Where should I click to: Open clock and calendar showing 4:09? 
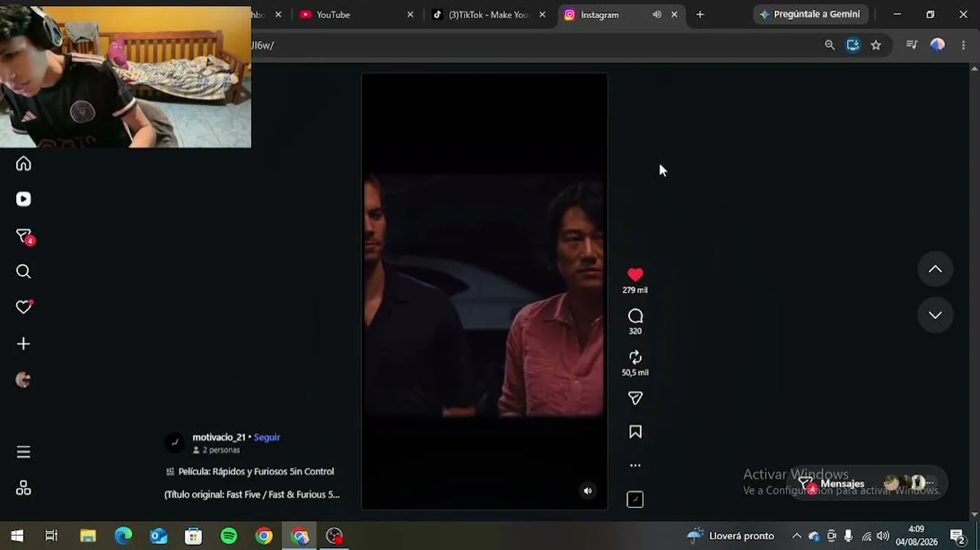coord(917,536)
